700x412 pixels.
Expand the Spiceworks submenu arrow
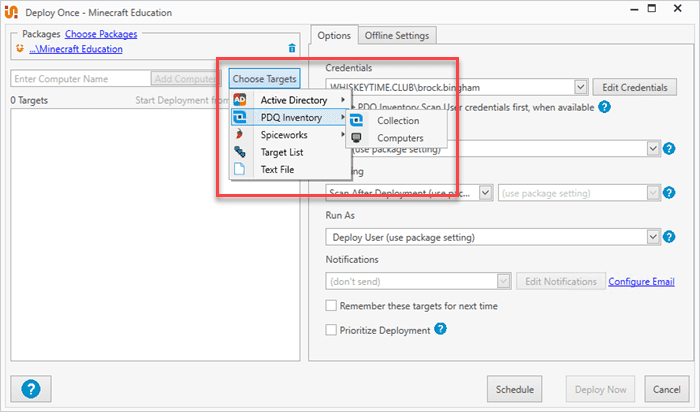(x=343, y=134)
